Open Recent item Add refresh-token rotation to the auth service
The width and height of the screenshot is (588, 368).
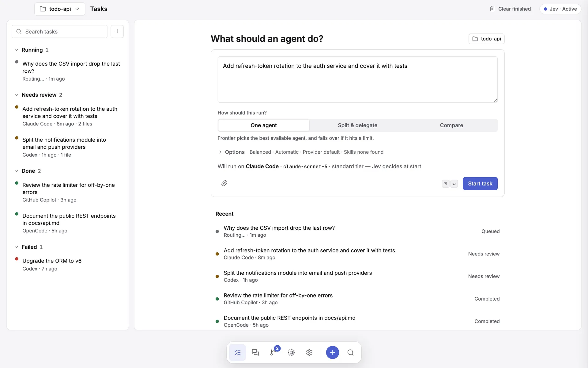click(357, 254)
